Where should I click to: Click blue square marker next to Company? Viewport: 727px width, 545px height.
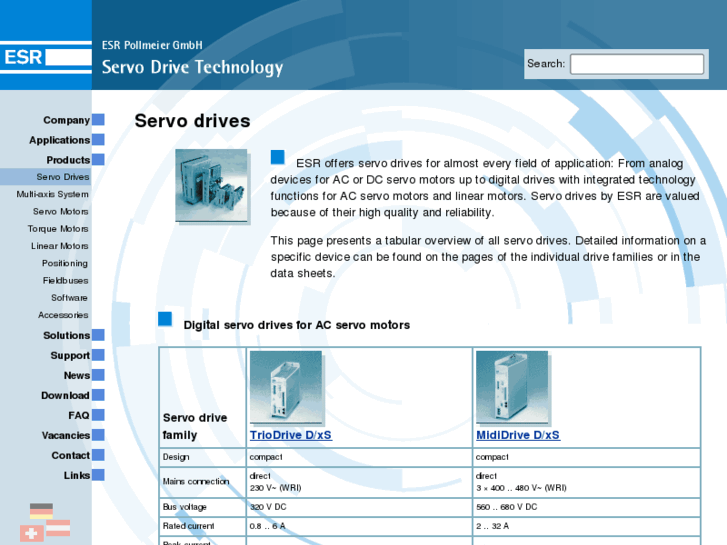tap(98, 120)
